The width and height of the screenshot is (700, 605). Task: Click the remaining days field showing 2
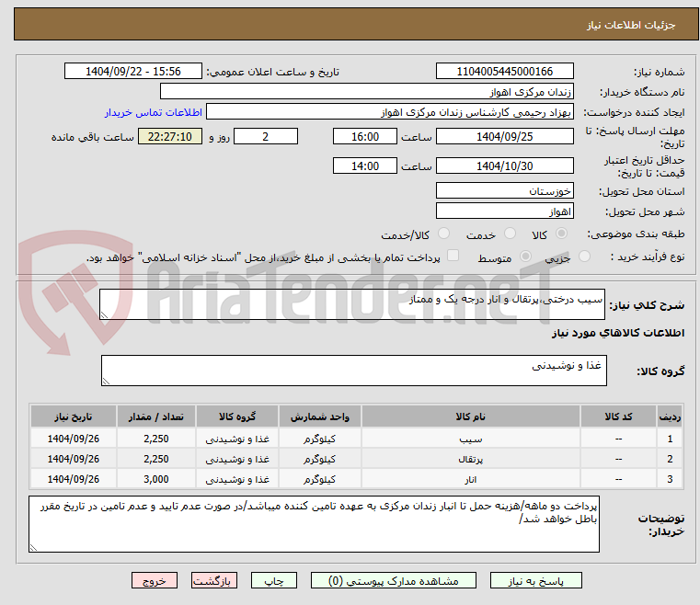point(266,136)
